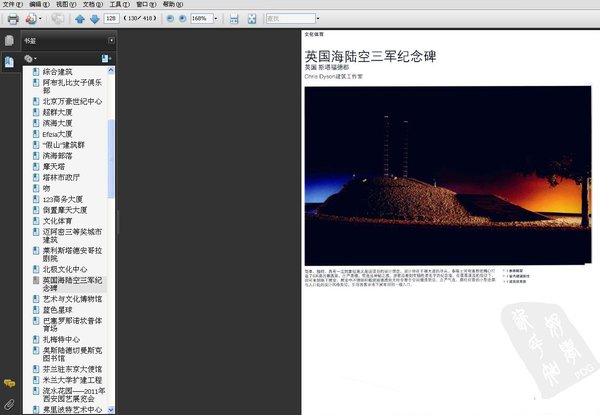The image size is (600, 415).
Task: Select the 123商务大厦 bookmark
Action: click(63, 199)
